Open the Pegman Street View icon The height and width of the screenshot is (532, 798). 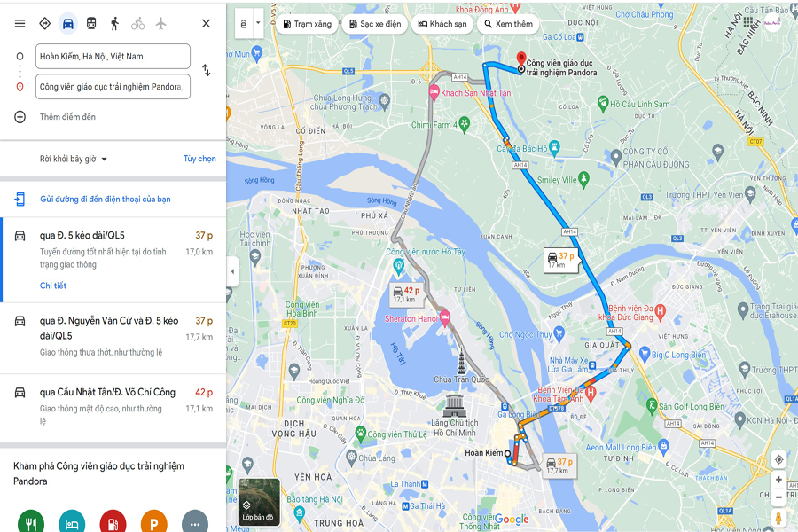point(778,518)
